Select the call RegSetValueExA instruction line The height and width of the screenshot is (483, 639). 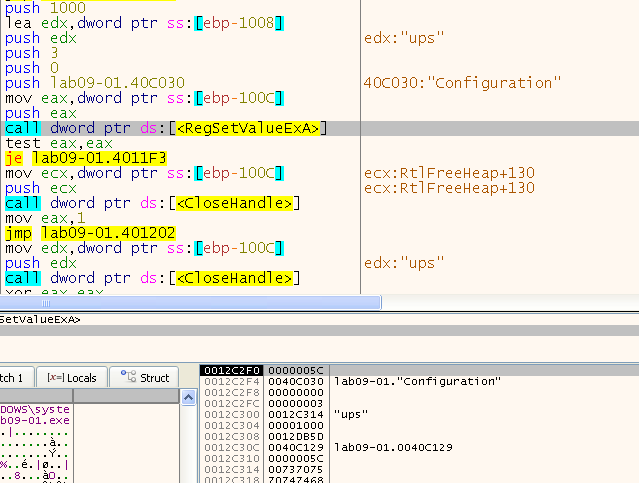(165, 128)
